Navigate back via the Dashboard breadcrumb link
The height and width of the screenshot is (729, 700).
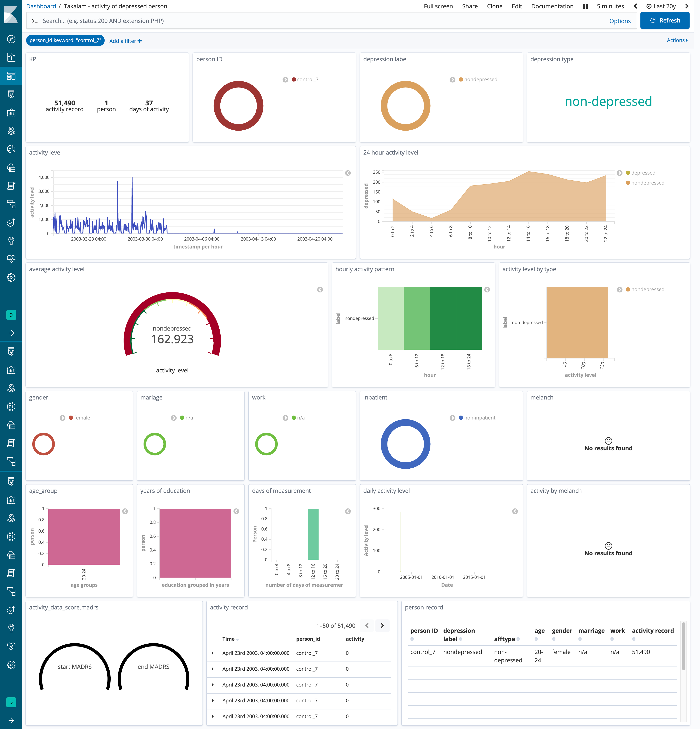coord(41,6)
